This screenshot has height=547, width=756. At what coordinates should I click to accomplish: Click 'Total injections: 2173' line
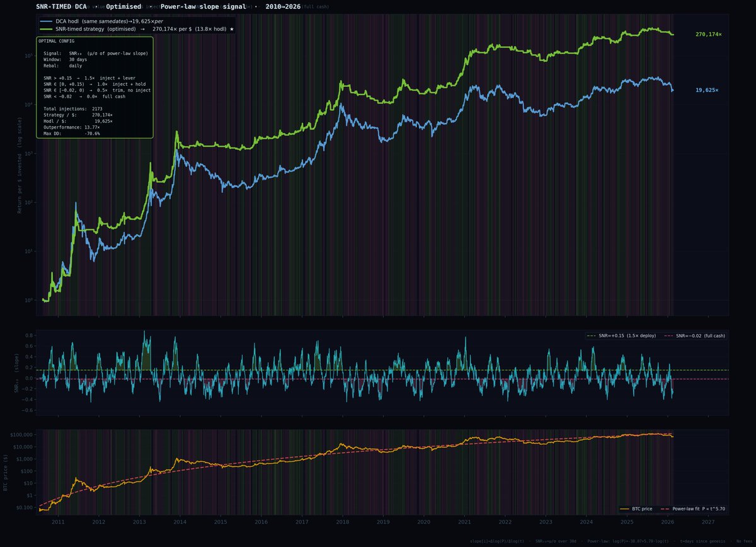click(72, 109)
